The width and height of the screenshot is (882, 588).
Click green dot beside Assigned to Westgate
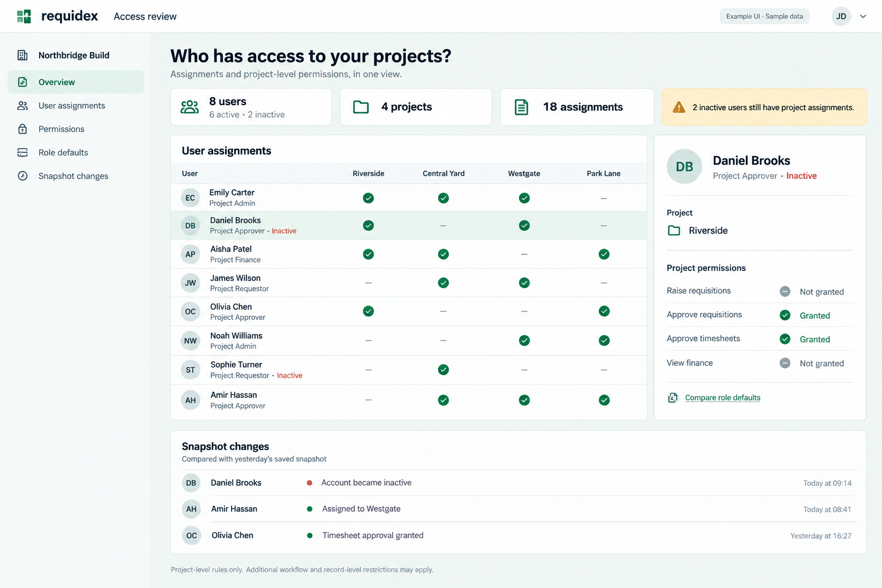click(x=310, y=509)
